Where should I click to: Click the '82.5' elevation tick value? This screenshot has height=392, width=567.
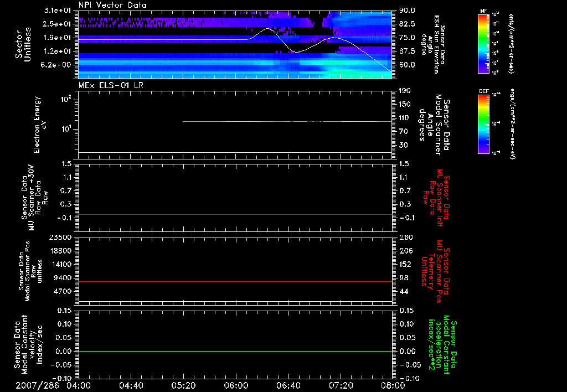(x=407, y=24)
